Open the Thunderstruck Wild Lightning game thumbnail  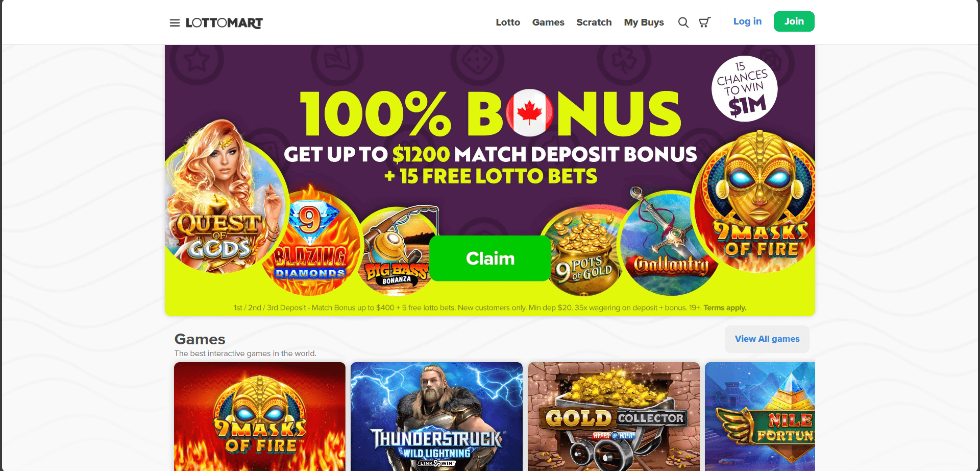click(436, 416)
